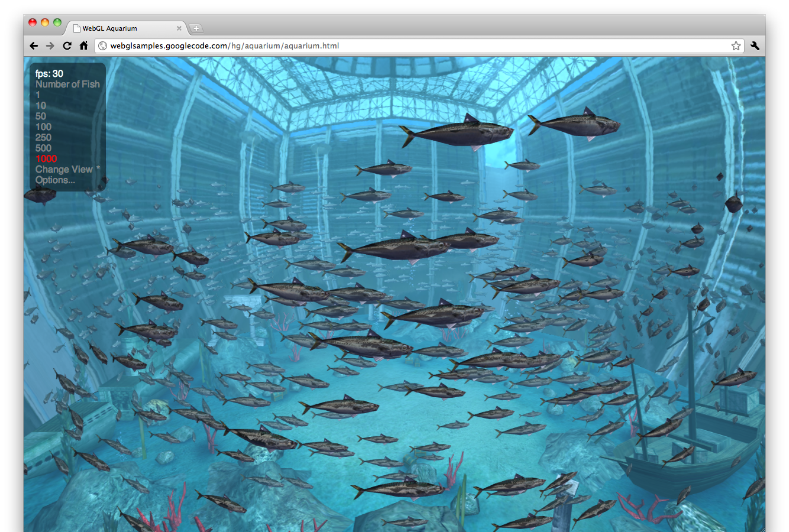Viewport: 789px width, 532px height.
Task: Set number of fish to 10
Action: coord(41,105)
